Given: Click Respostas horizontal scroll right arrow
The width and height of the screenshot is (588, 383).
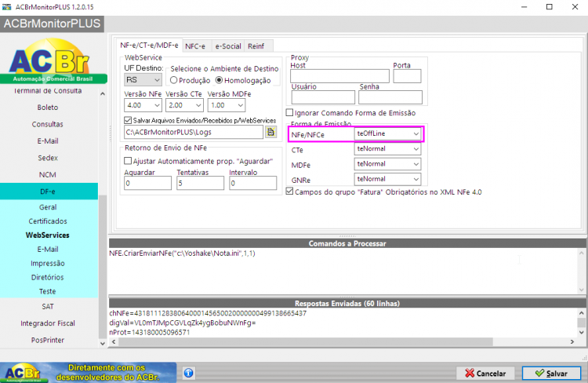Looking at the screenshot, I should [x=572, y=341].
